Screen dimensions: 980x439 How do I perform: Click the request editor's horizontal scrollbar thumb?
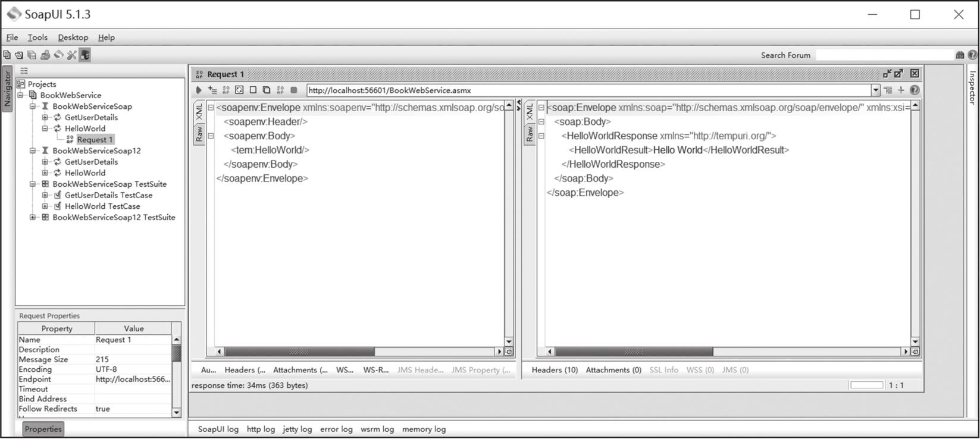pyautogui.click(x=299, y=352)
